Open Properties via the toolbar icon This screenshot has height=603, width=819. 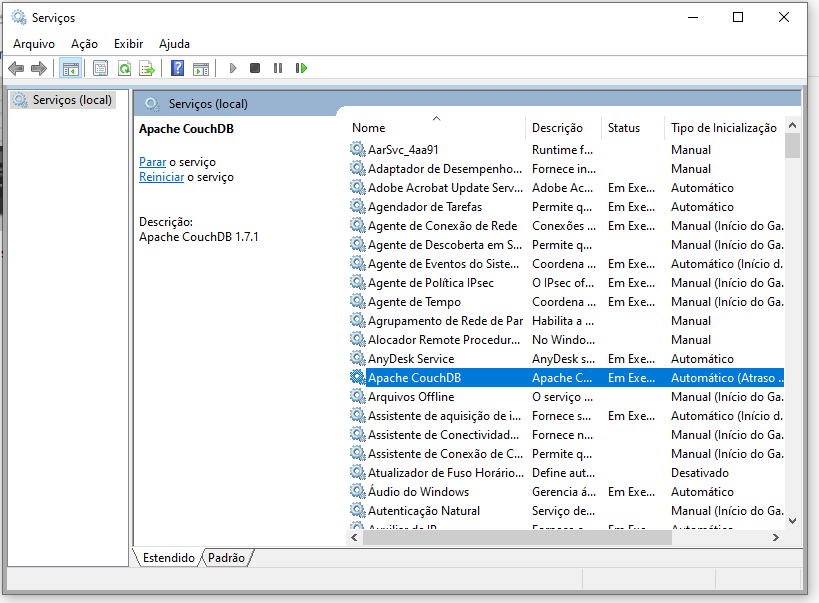[100, 68]
